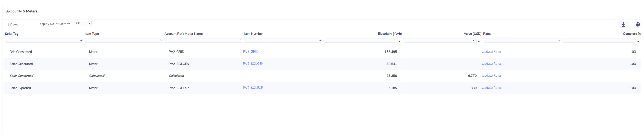Expand Value (USD) filter operator dropdown
The image size is (644, 138).
[x=479, y=42]
